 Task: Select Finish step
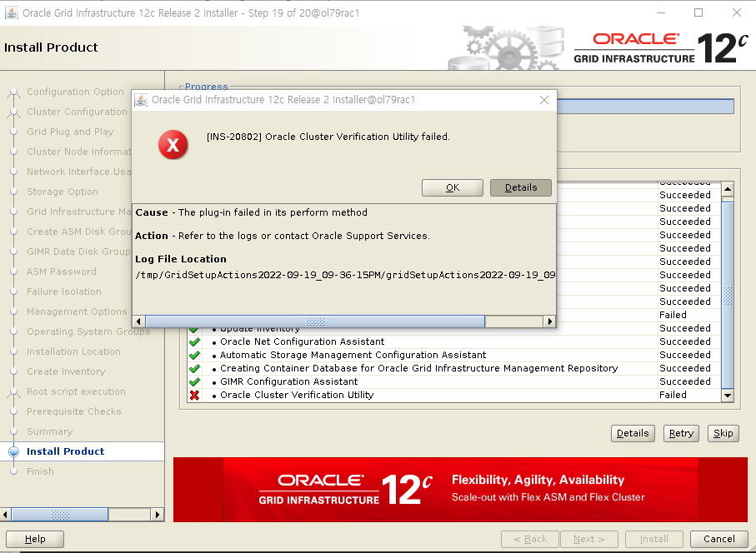[x=40, y=471]
